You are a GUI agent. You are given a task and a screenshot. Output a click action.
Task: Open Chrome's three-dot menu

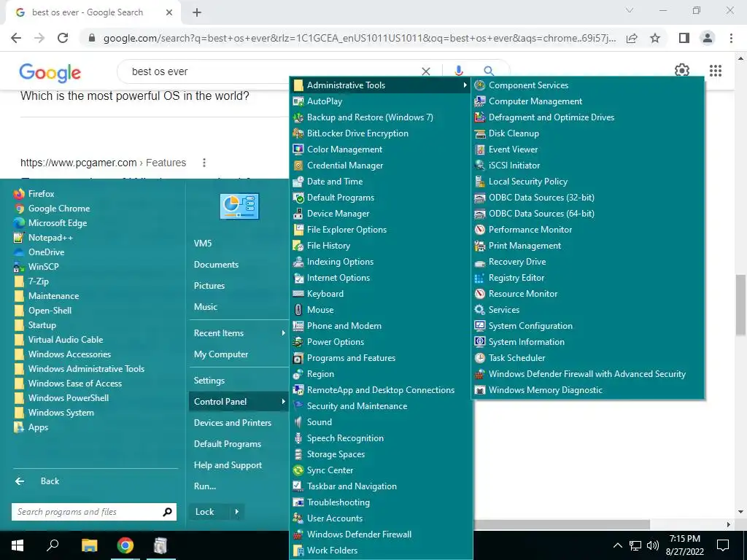[x=731, y=38]
